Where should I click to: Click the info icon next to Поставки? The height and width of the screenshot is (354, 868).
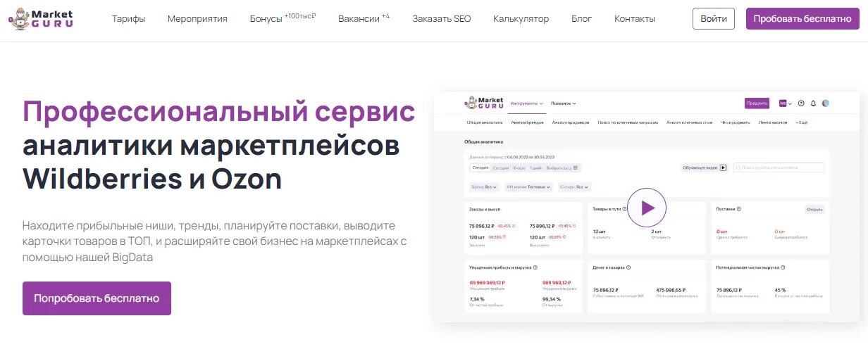[738, 209]
